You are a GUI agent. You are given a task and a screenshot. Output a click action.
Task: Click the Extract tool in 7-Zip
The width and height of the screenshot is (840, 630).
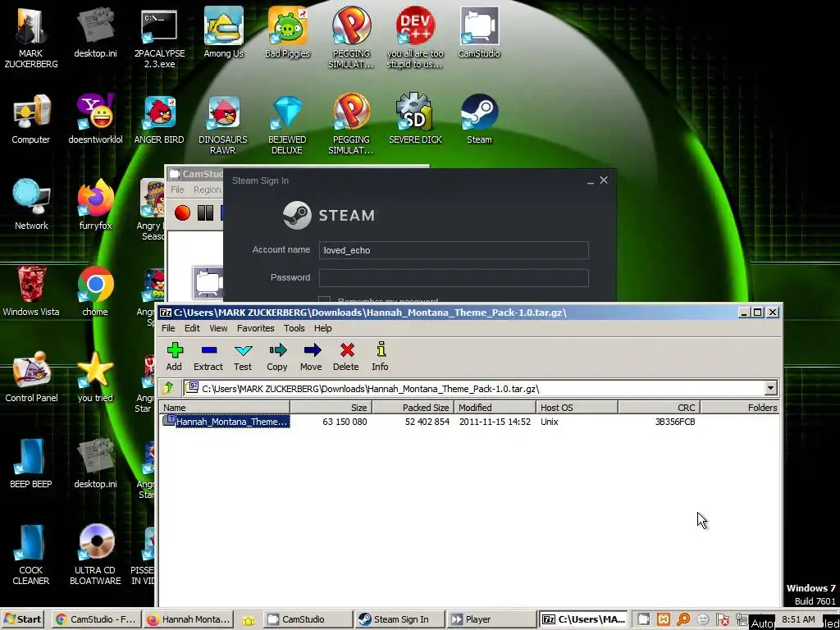(208, 356)
